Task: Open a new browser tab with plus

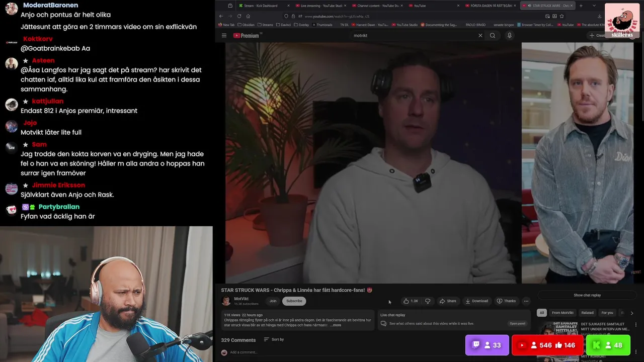Action: click(581, 6)
